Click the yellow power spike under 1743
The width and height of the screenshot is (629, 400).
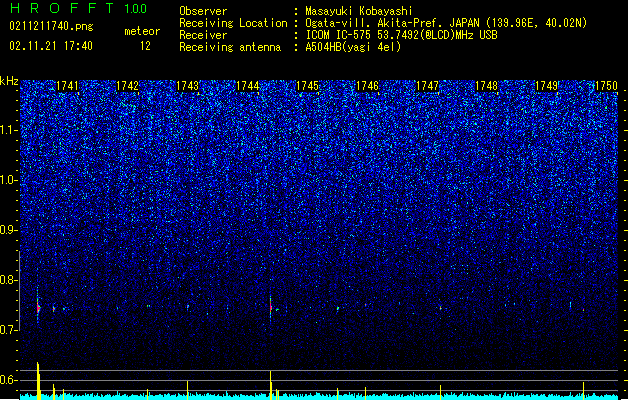tap(187, 390)
